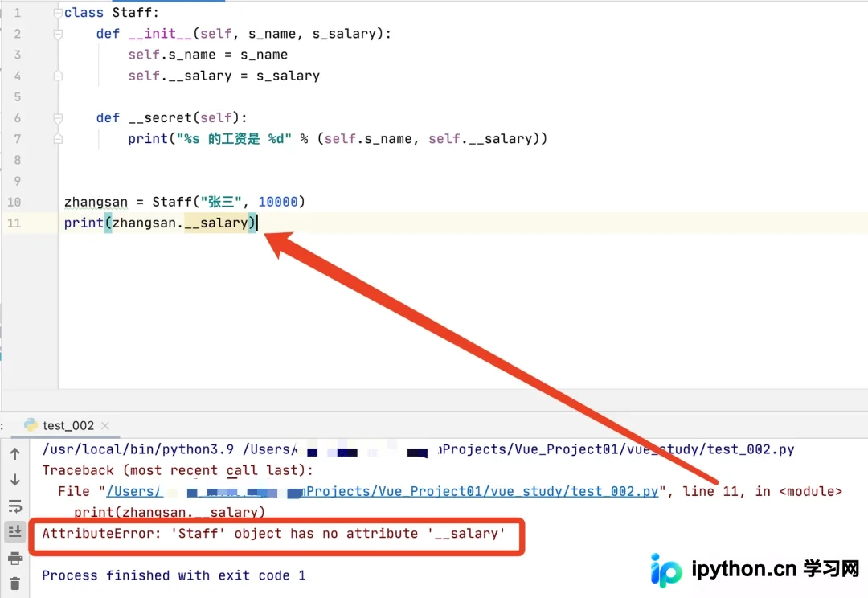The width and height of the screenshot is (868, 598).
Task: Click the text 'class Staff:' on line 1
Action: (x=111, y=13)
